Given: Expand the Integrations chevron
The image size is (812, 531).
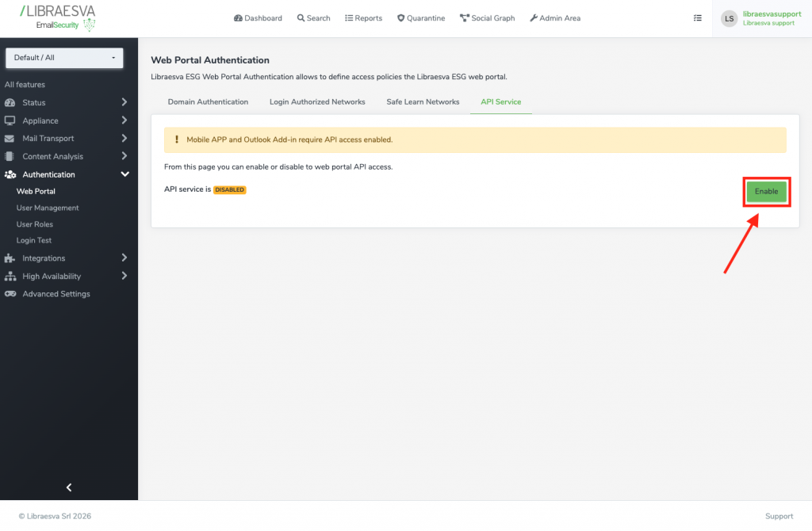Looking at the screenshot, I should (x=124, y=258).
